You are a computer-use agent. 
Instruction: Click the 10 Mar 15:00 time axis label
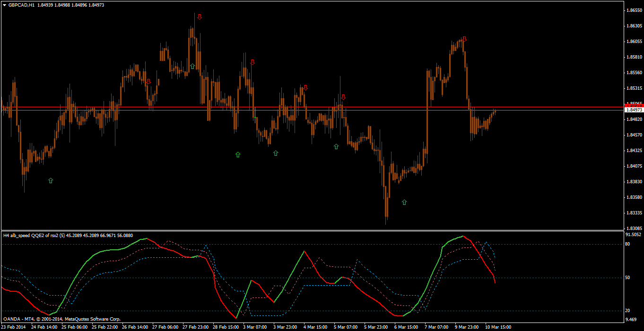pos(498,327)
